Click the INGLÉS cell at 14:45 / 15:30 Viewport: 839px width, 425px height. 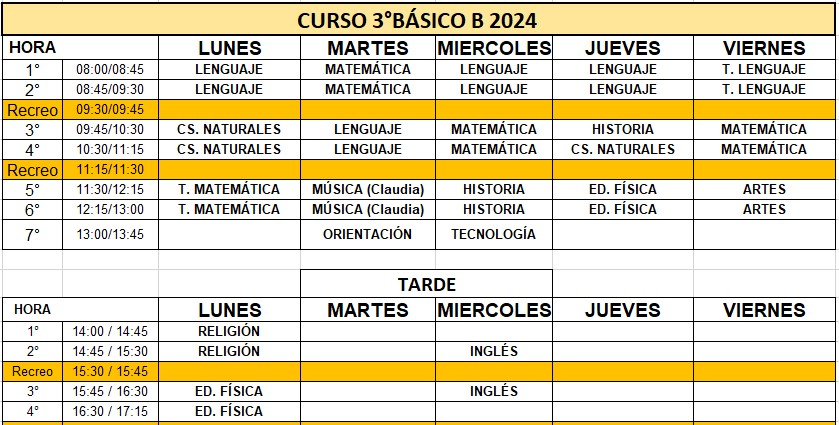493,351
